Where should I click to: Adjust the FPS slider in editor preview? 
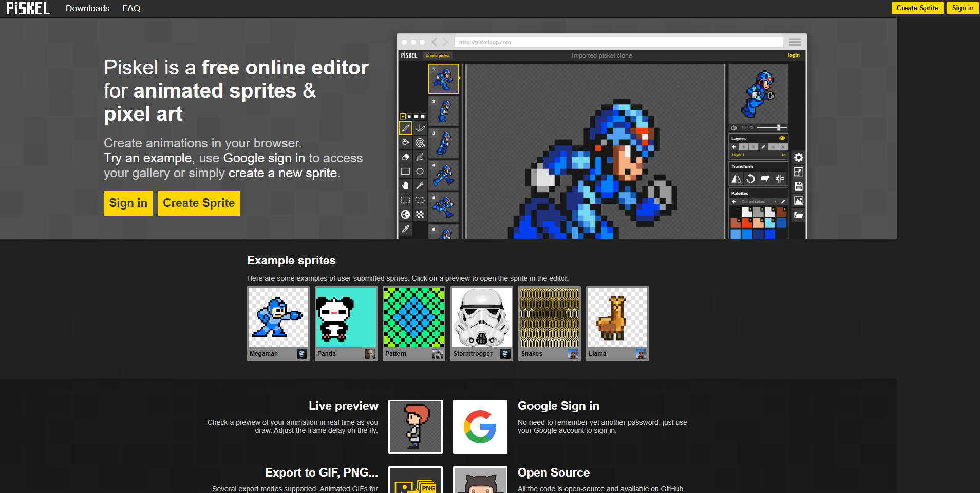click(x=772, y=127)
